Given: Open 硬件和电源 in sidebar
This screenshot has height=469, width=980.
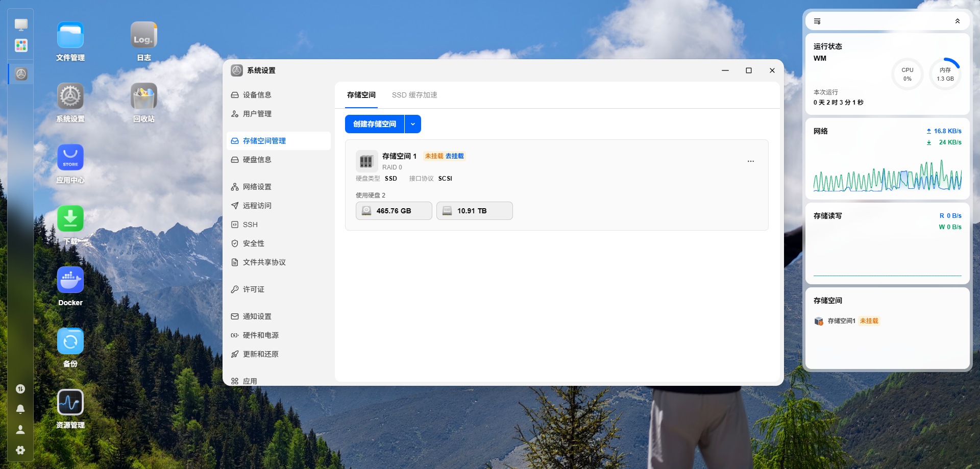Looking at the screenshot, I should pyautogui.click(x=279, y=335).
